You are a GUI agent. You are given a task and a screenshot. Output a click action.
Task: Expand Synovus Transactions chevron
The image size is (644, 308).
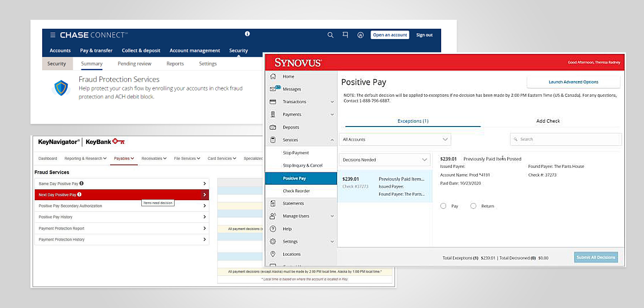click(332, 102)
